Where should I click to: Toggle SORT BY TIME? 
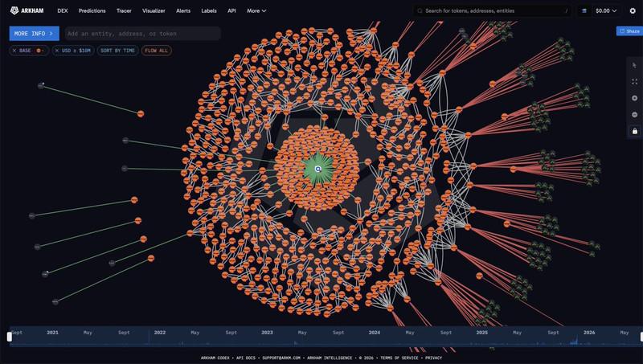pyautogui.click(x=117, y=51)
